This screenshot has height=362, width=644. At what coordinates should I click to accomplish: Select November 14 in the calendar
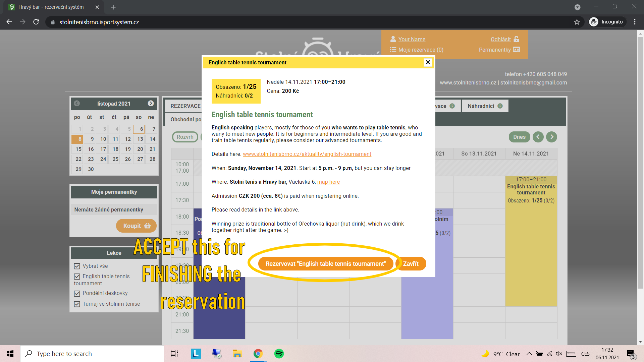pyautogui.click(x=152, y=139)
